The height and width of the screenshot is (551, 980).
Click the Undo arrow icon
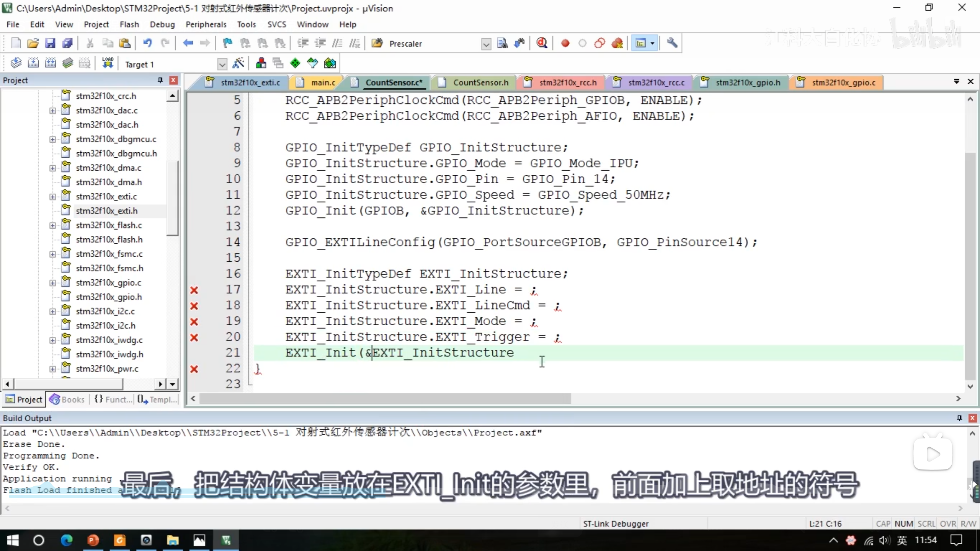click(147, 43)
